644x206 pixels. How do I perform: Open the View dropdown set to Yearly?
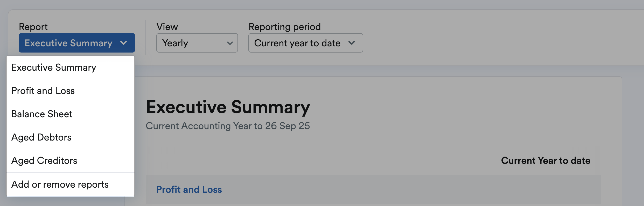(x=197, y=43)
